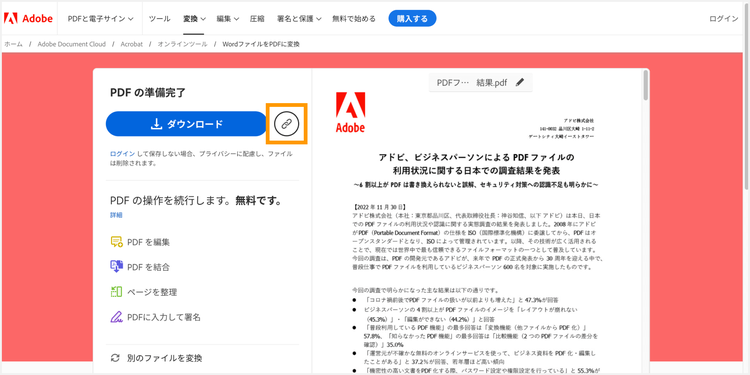Viewport: 750px width, 375px height.
Task: Open the 編集 menu dropdown
Action: coord(228,19)
